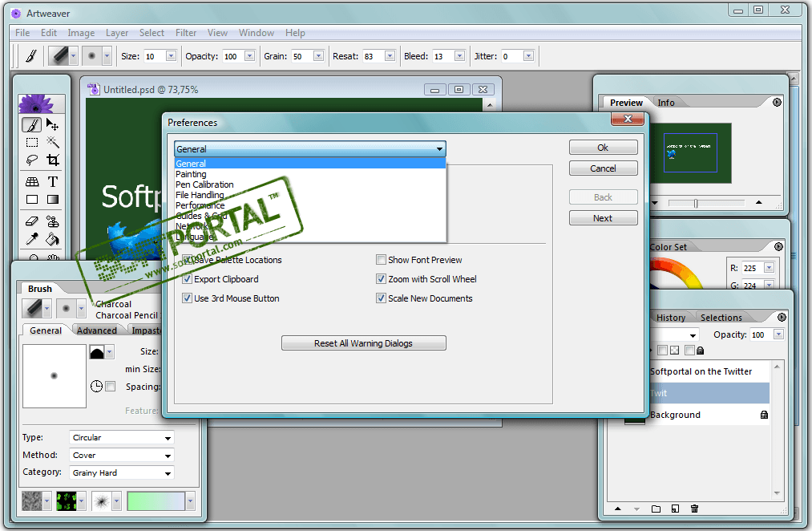Select the Eyedropper tool
812x531 pixels.
(x=31, y=239)
